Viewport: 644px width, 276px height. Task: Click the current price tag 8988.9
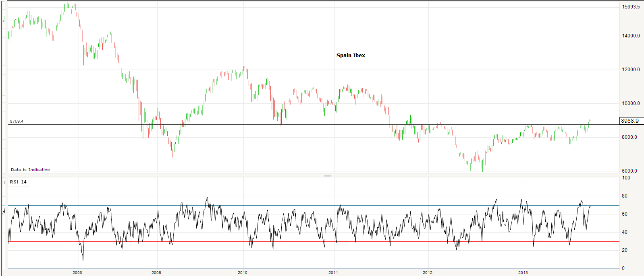pyautogui.click(x=629, y=121)
